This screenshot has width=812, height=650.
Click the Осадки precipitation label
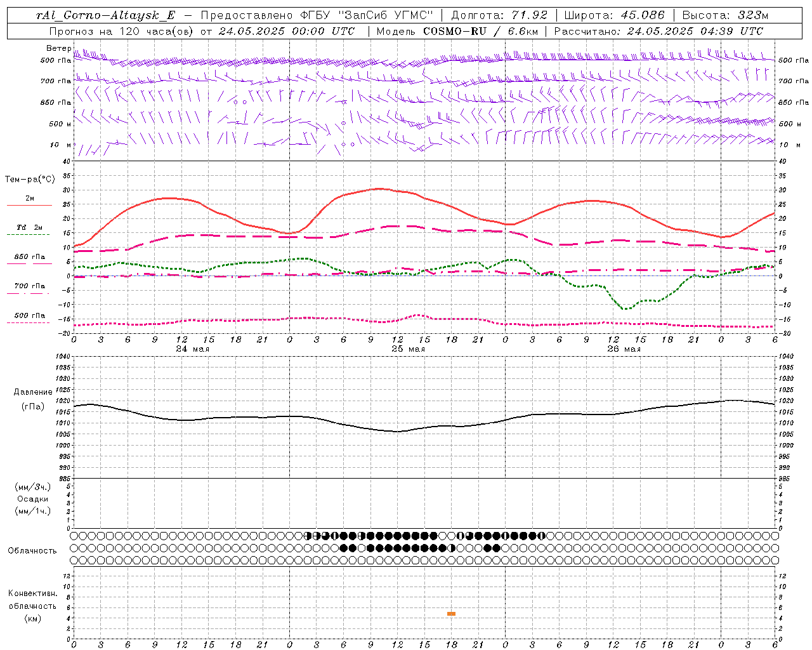coord(33,499)
